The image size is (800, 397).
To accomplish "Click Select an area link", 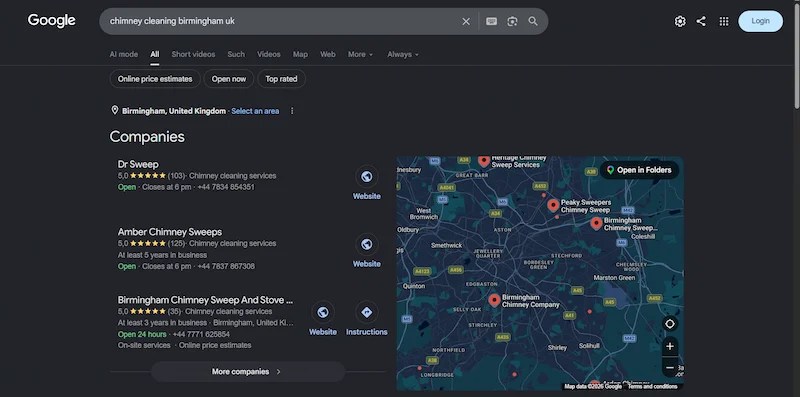I will tap(255, 111).
